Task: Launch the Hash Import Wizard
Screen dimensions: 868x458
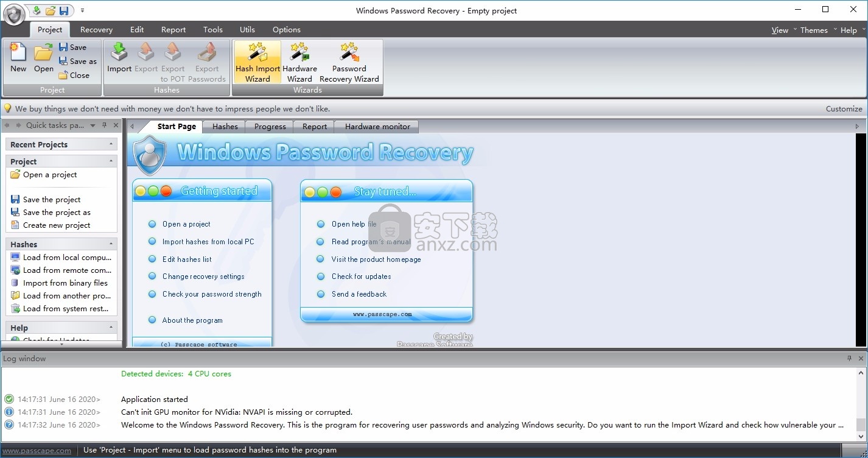Action: 257,62
